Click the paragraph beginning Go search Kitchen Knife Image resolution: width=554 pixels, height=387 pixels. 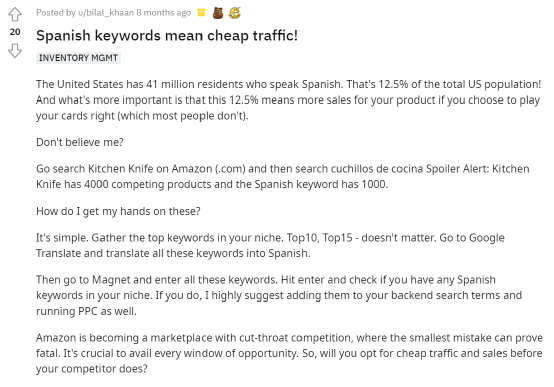coord(283,176)
